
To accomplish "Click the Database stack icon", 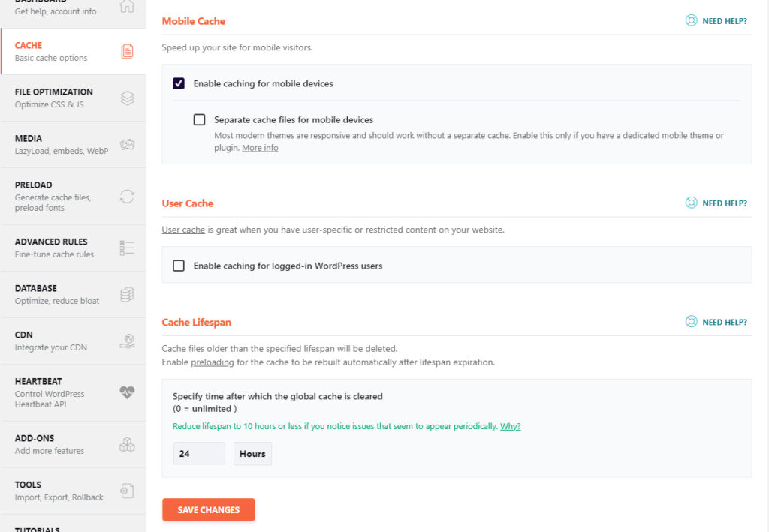I will [x=127, y=294].
